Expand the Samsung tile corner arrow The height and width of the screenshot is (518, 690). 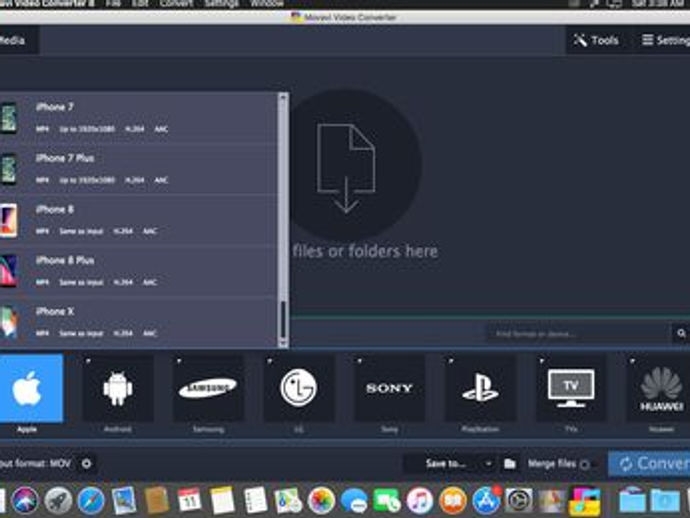click(179, 361)
